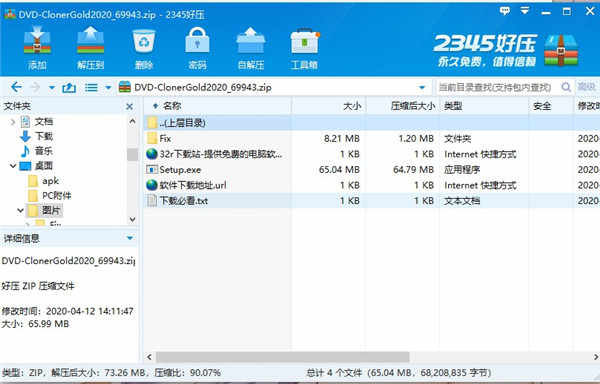This screenshot has height=384, width=600.
Task: Click the 8.21 MB size of Fix
Action: coord(341,138)
